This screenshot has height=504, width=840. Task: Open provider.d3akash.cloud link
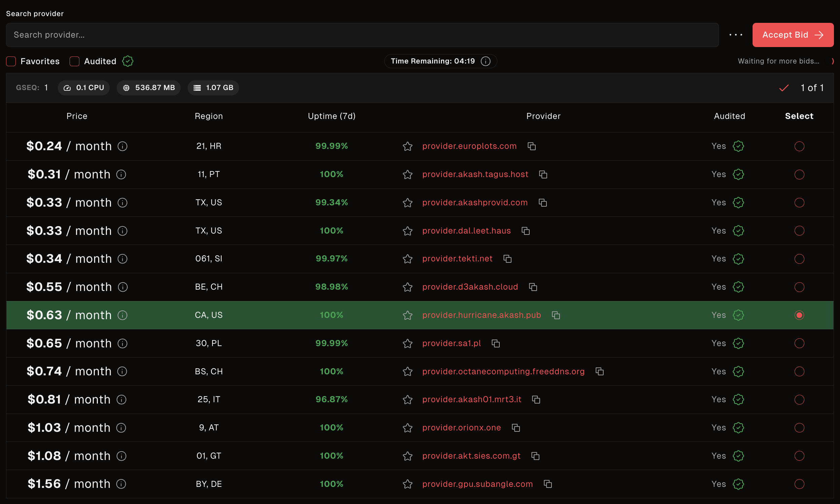point(470,287)
